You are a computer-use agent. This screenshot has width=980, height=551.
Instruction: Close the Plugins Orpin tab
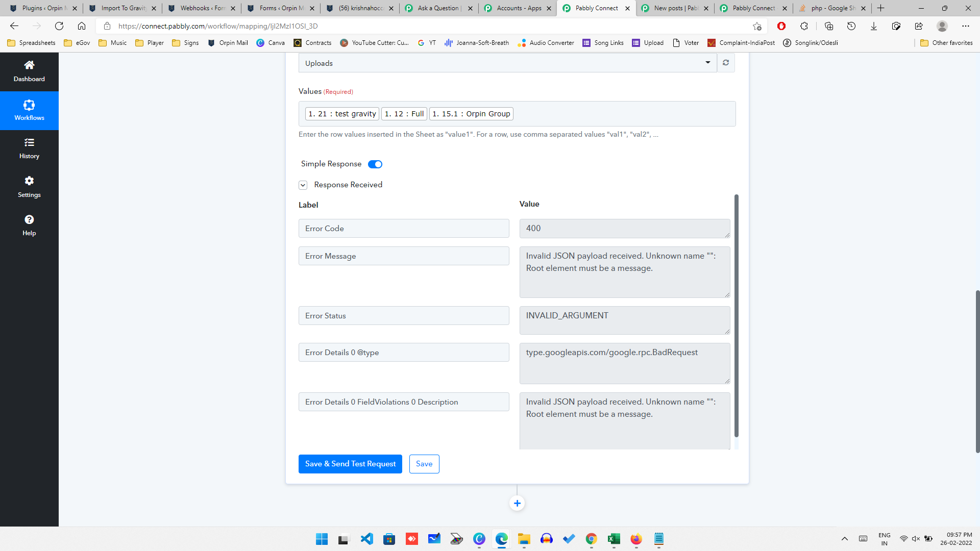pyautogui.click(x=75, y=8)
